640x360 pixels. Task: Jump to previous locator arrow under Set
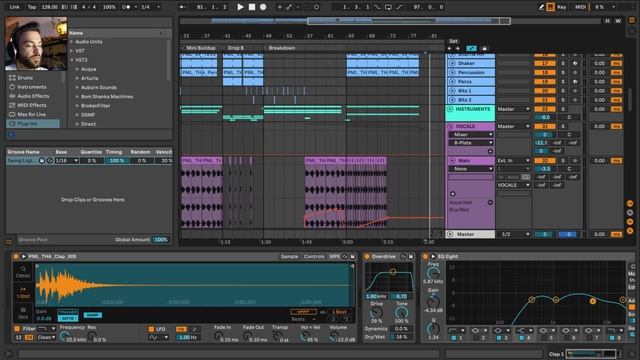pos(450,48)
